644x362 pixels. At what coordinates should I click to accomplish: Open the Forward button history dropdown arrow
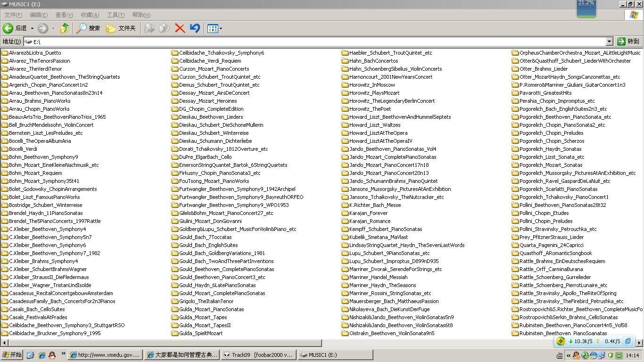pos(53,28)
